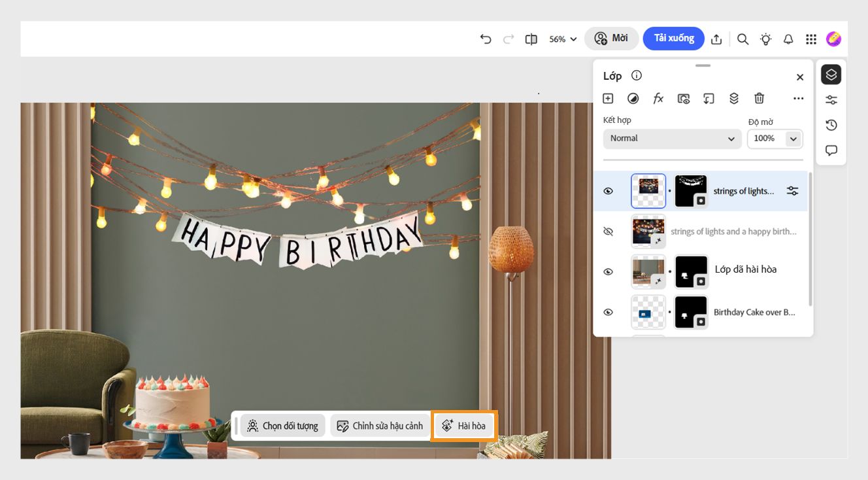Open the Độ mờ opacity dropdown
The width and height of the screenshot is (868, 480).
click(x=793, y=138)
